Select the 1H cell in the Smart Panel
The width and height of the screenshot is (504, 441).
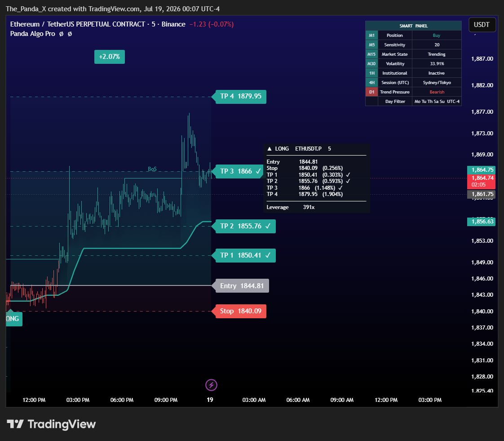click(x=371, y=73)
